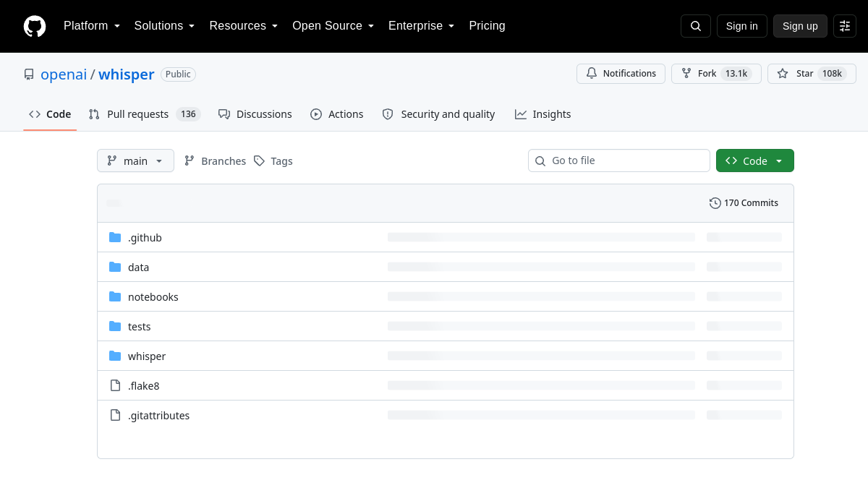Open the whisper folder name

pyautogui.click(x=147, y=356)
